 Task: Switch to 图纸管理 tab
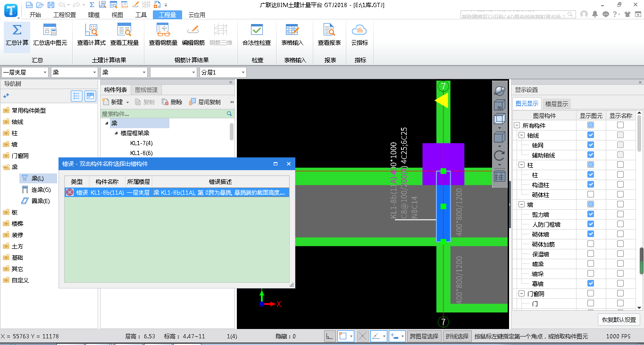[146, 90]
